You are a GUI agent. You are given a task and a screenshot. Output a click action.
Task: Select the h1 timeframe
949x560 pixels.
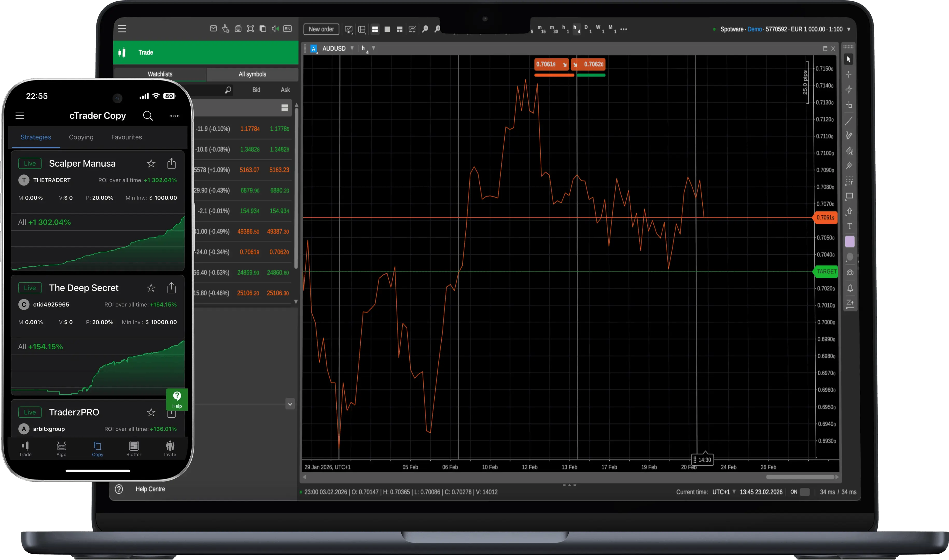566,29
